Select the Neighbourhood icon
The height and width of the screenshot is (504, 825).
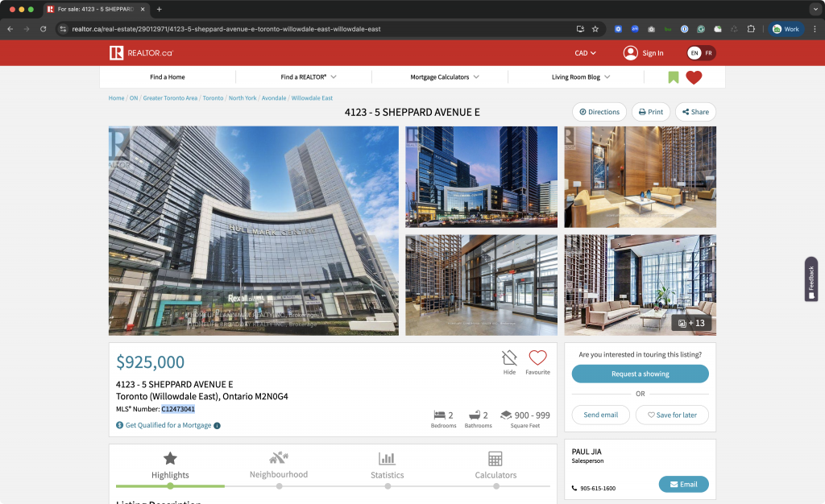279,458
